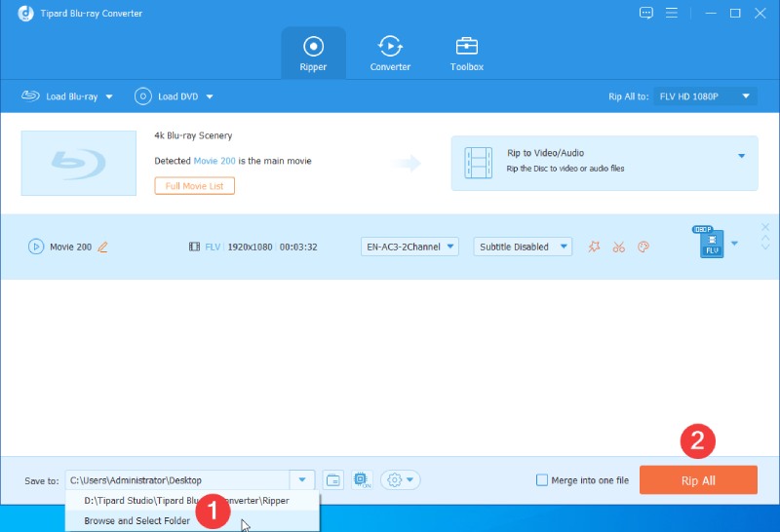
Task: Open the EN-AC3-2Channel audio track dropdown
Action: [x=409, y=247]
